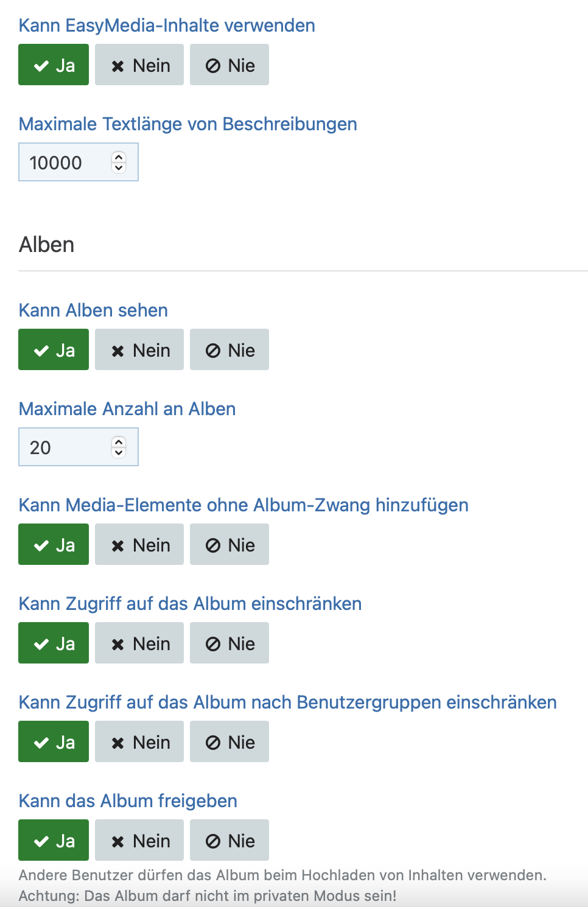Select Nie for 'Kann EasyMedia-Inhalte verwenden'
The width and height of the screenshot is (588, 907).
pos(229,65)
